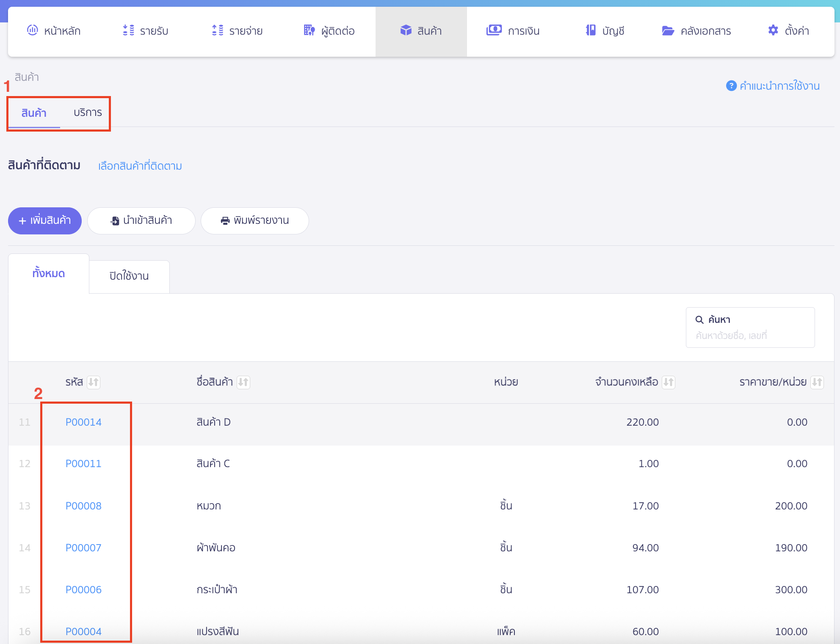Viewport: 840px width, 644px height.
Task: Open product code P00008 link
Action: click(83, 506)
